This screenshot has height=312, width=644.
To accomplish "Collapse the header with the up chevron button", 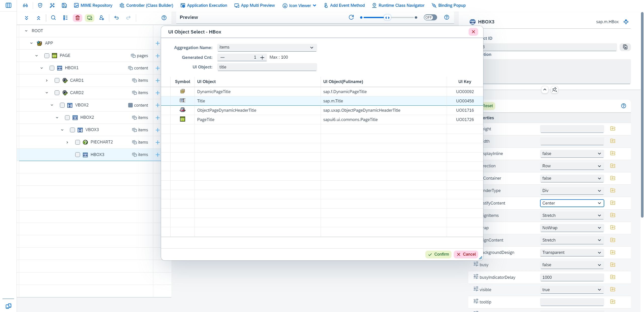I will tap(545, 90).
